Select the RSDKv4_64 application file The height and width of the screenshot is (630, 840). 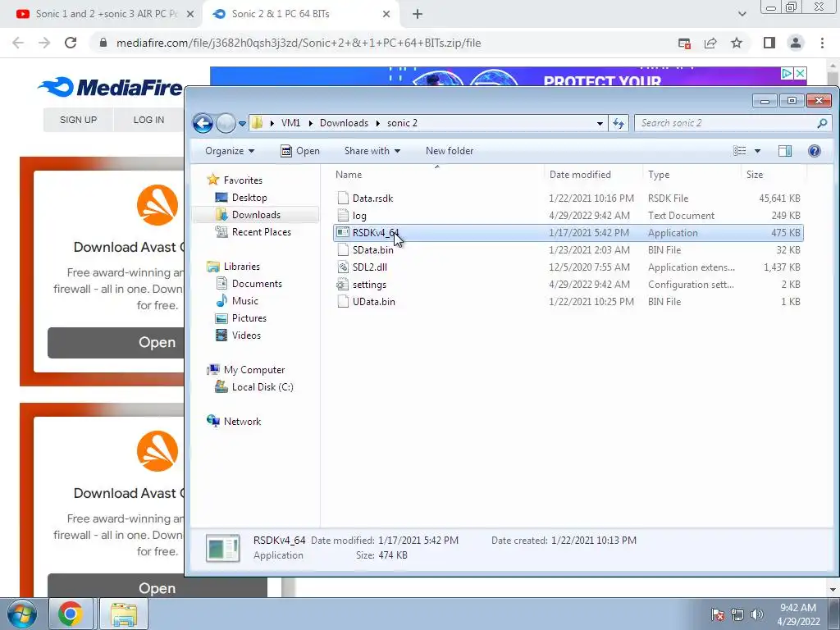pyautogui.click(x=568, y=232)
